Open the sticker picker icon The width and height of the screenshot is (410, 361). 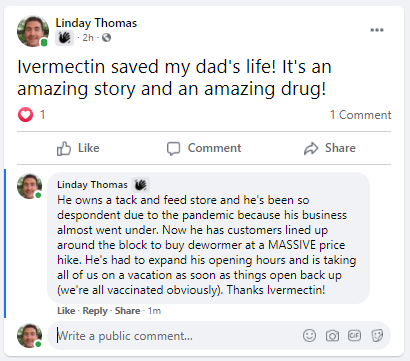click(x=377, y=336)
